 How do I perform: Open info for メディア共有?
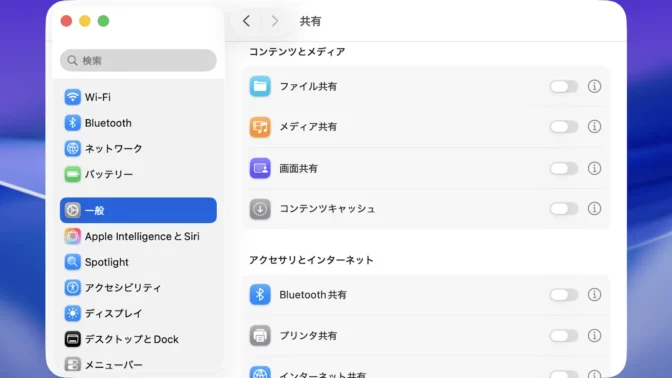(x=594, y=126)
